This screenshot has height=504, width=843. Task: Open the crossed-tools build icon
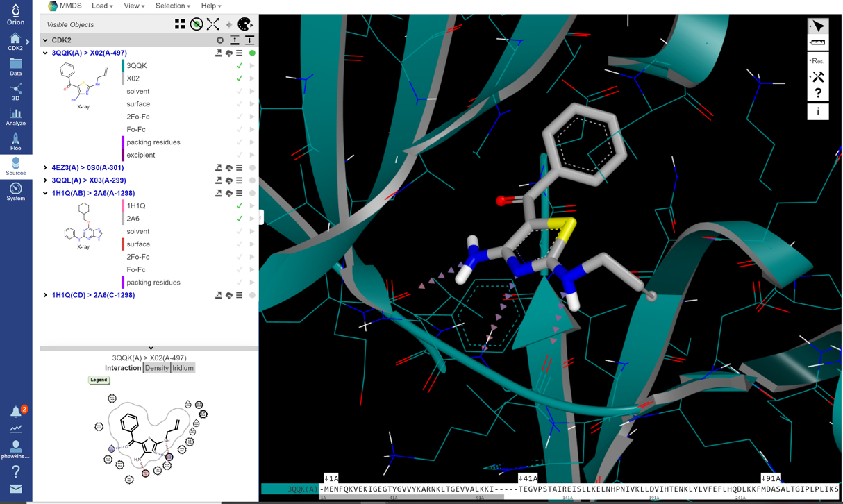(x=818, y=76)
